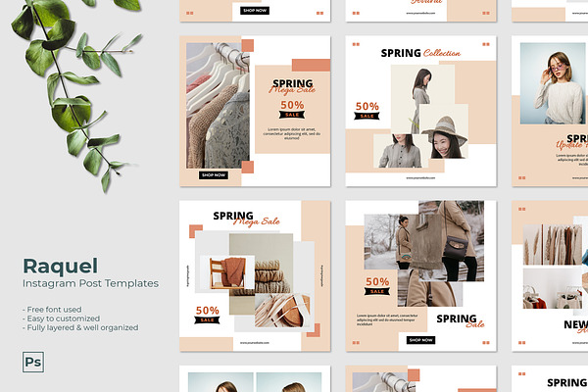Screen dimensions: 588x392
Task: Click the website URL in the Spring Collection template
Action: pyautogui.click(x=420, y=177)
